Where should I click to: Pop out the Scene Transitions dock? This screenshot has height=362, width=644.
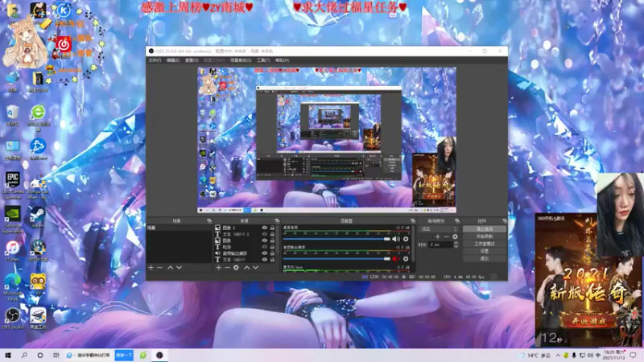(x=457, y=220)
